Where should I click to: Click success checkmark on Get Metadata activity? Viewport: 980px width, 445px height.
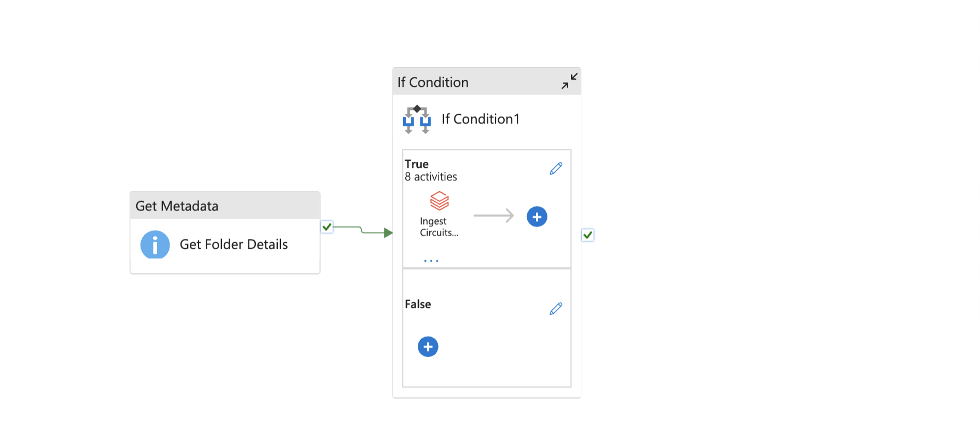[327, 227]
